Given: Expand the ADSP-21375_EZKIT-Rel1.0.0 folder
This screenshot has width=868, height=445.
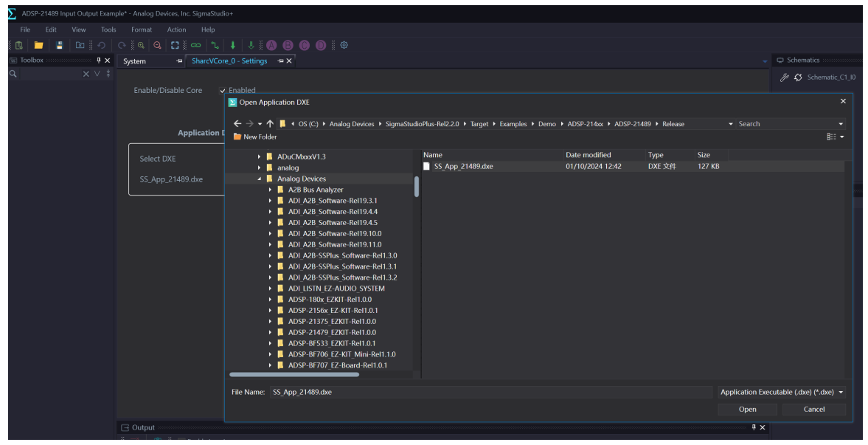Looking at the screenshot, I should point(270,322).
